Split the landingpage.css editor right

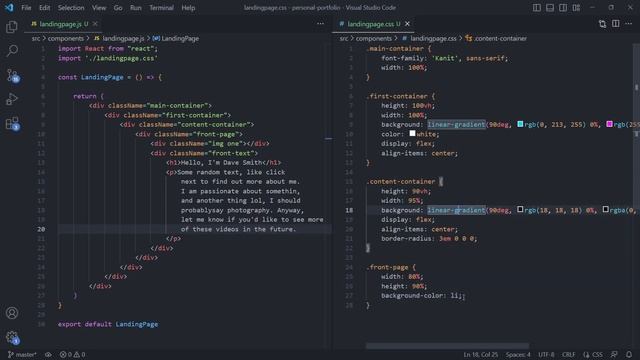pos(616,24)
